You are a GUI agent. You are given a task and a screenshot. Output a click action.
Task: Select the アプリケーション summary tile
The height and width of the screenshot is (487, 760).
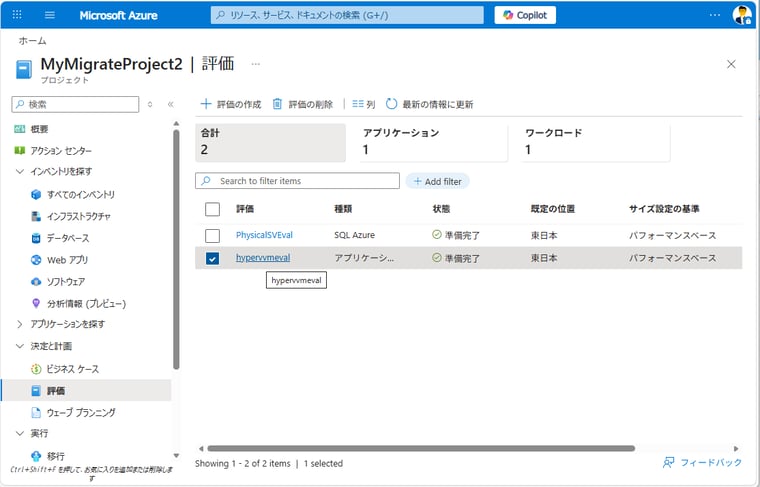[433, 142]
